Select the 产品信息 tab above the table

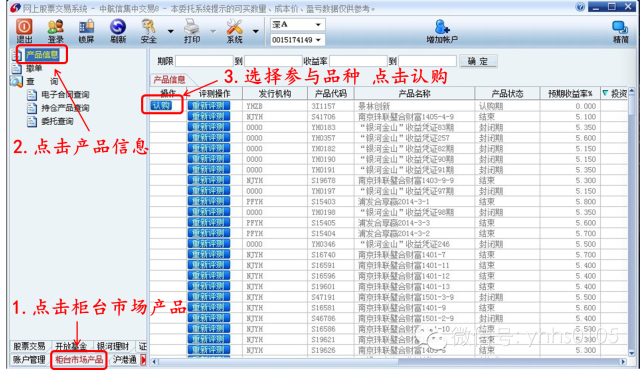tap(169, 80)
